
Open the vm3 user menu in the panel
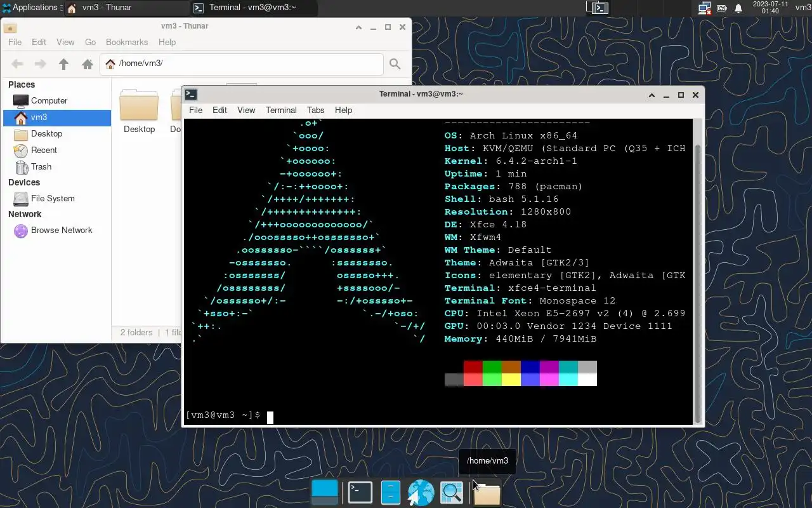[803, 8]
